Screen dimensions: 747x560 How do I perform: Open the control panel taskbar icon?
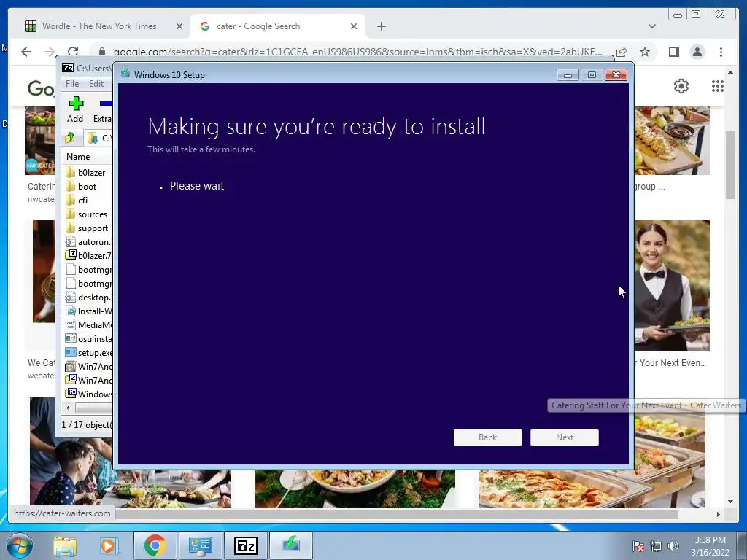tap(200, 545)
